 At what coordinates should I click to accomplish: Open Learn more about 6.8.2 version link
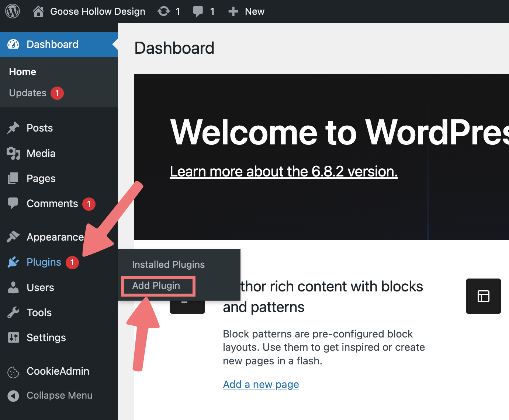click(284, 171)
